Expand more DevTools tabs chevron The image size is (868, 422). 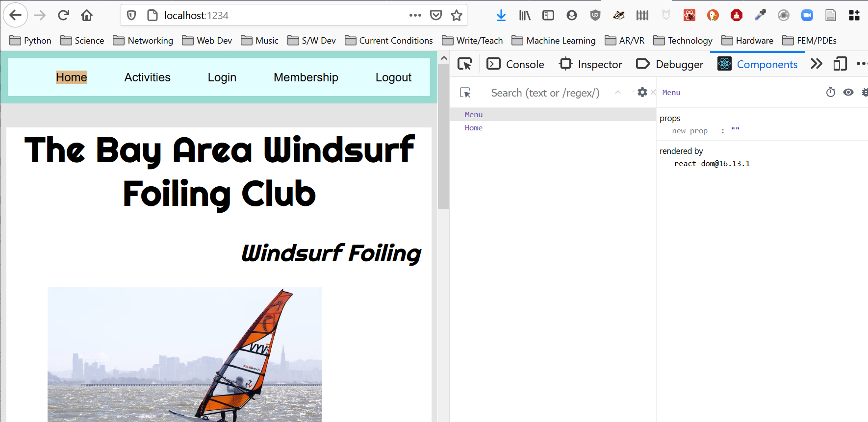[x=817, y=64]
